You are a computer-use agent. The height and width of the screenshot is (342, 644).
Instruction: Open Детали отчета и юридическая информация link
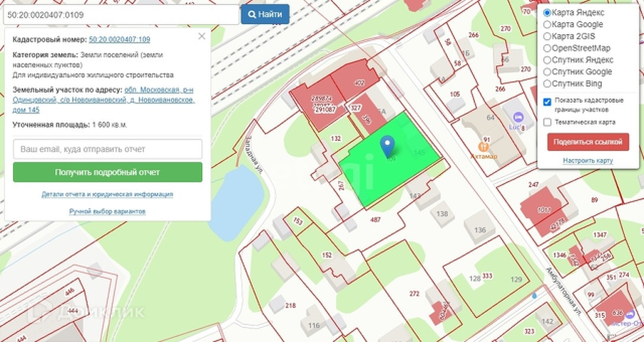(x=107, y=195)
